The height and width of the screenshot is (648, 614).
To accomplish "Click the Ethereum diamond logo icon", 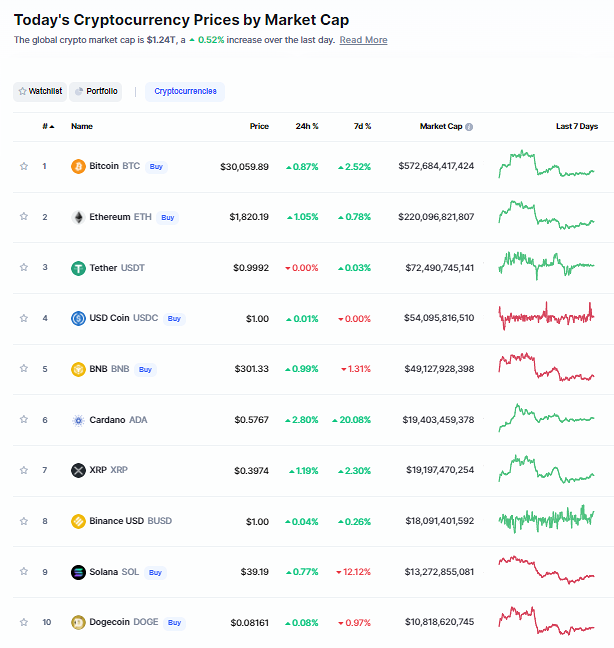I will (x=78, y=217).
